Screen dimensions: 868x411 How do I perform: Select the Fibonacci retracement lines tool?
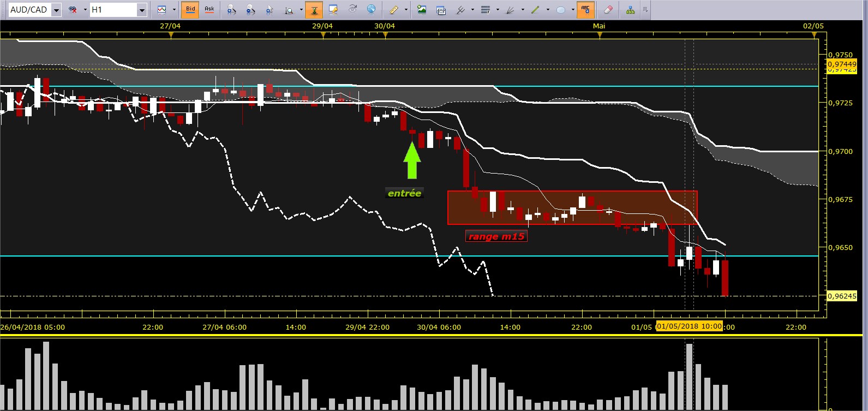[486, 10]
